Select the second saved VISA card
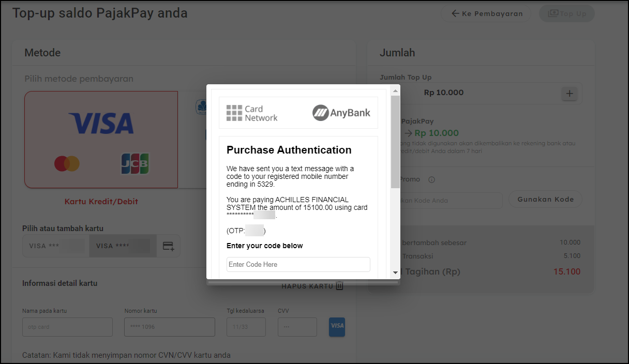Image resolution: width=629 pixels, height=364 pixels. (123, 246)
